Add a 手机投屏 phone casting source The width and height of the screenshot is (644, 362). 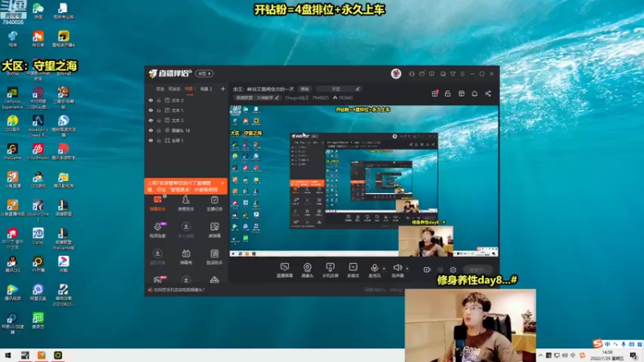(x=330, y=270)
